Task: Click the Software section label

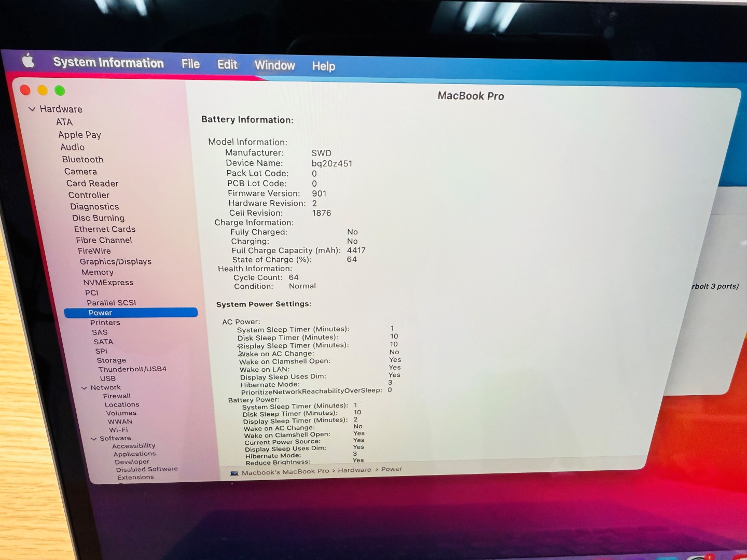Action: click(115, 438)
